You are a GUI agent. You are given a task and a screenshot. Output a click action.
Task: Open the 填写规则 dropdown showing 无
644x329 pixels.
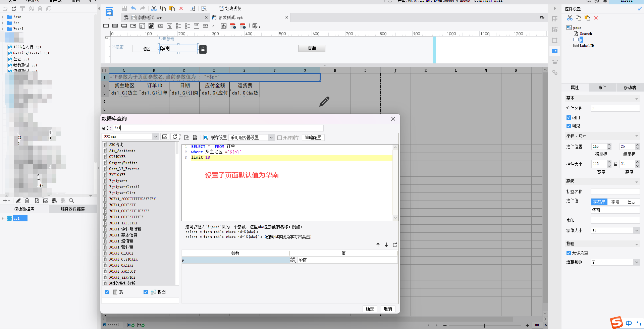point(636,263)
